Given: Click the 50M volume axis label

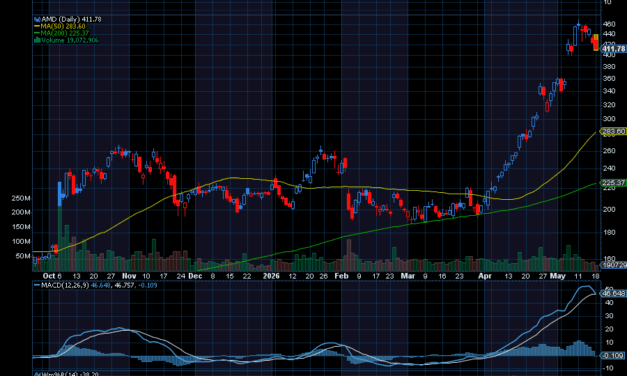Looking at the screenshot, I should coord(23,256).
